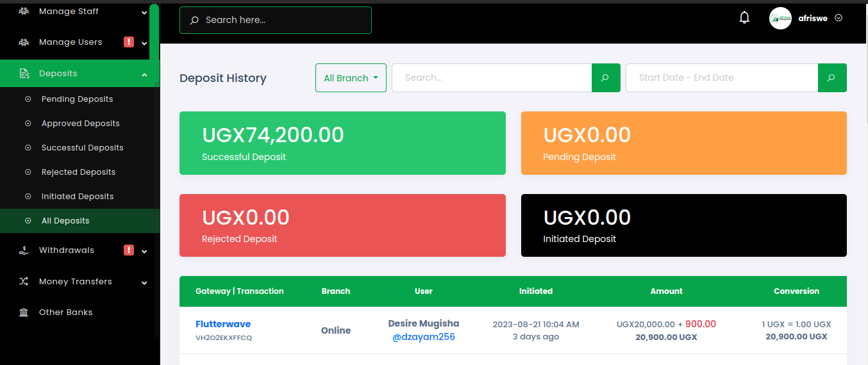Image resolution: width=868 pixels, height=365 pixels.
Task: Expand the Money Transfers menu chevron
Action: (144, 282)
